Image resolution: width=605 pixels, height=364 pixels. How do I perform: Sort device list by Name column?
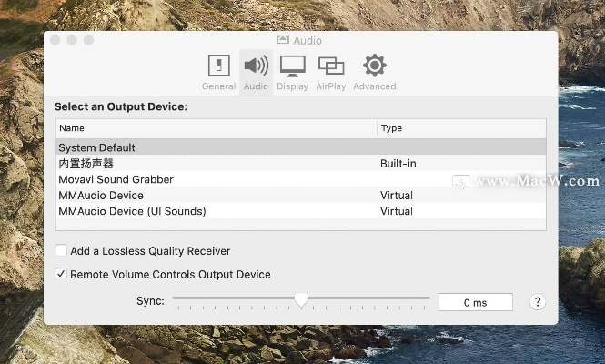(x=216, y=128)
